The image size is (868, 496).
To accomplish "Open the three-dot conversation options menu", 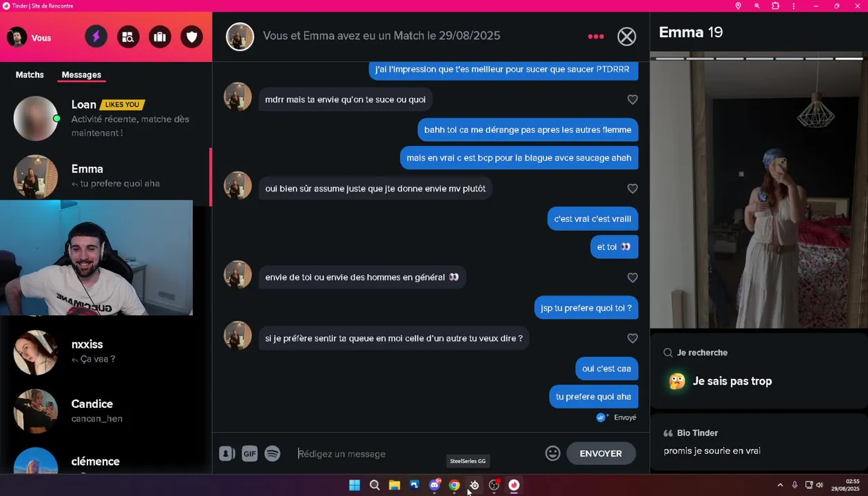I will [596, 37].
